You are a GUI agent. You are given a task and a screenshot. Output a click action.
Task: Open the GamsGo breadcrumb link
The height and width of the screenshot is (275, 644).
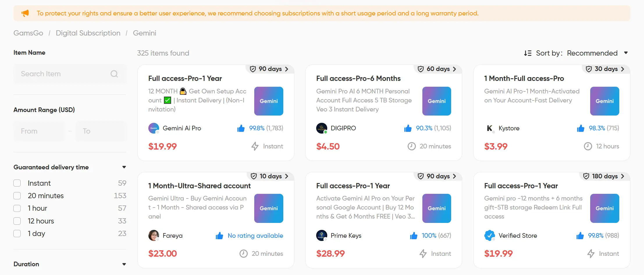click(x=28, y=33)
